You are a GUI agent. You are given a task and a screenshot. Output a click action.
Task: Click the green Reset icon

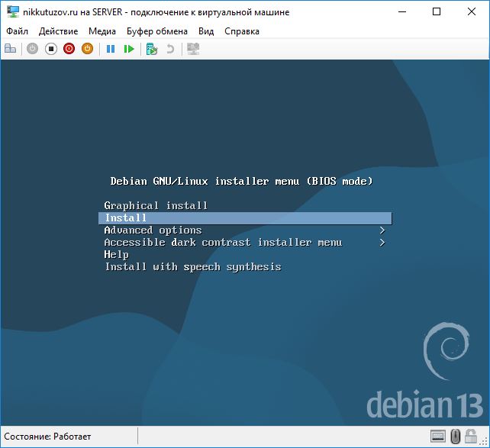129,49
